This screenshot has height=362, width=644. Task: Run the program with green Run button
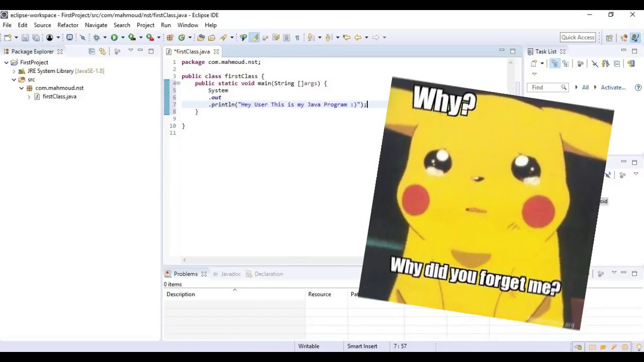point(114,37)
